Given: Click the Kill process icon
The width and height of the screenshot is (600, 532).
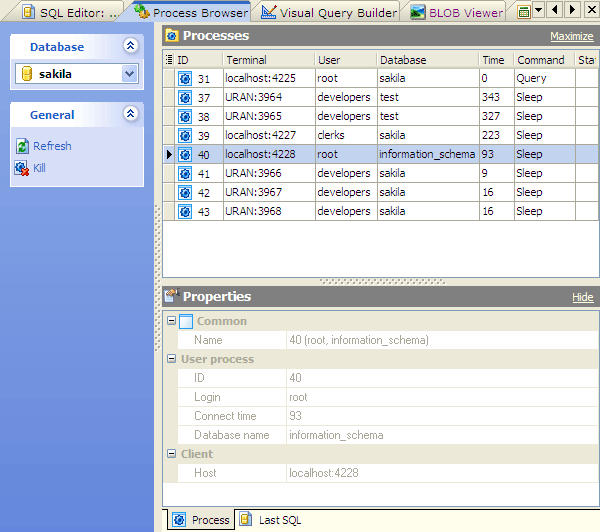Looking at the screenshot, I should 22,168.
